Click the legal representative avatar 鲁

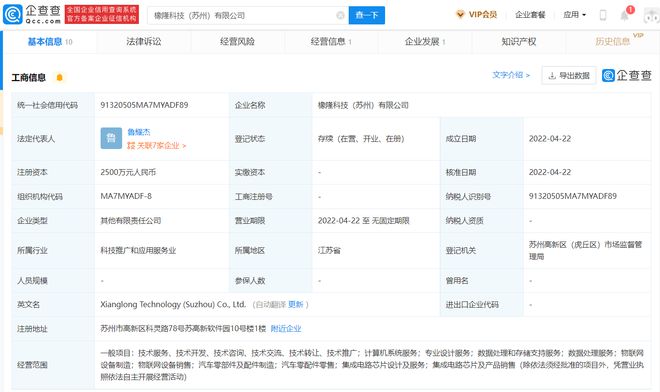111,138
